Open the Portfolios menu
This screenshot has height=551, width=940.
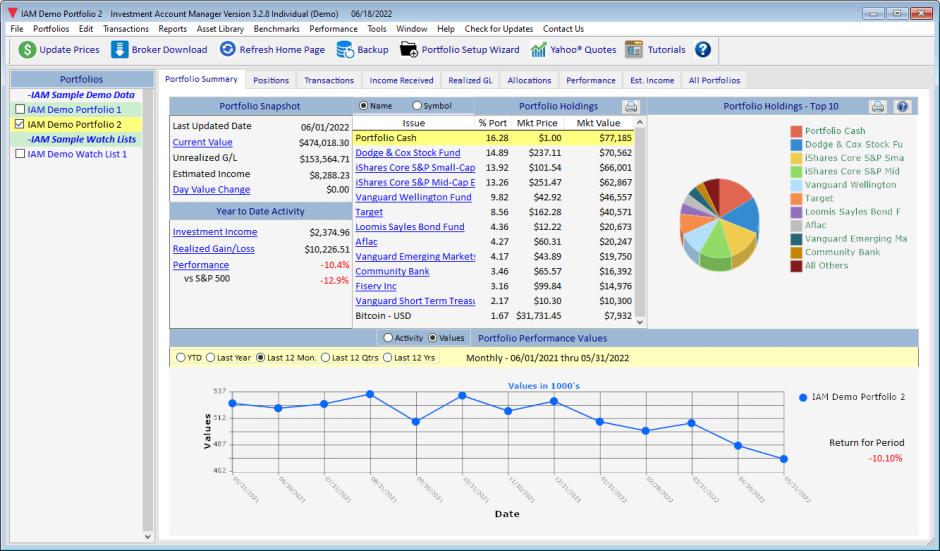(x=51, y=29)
